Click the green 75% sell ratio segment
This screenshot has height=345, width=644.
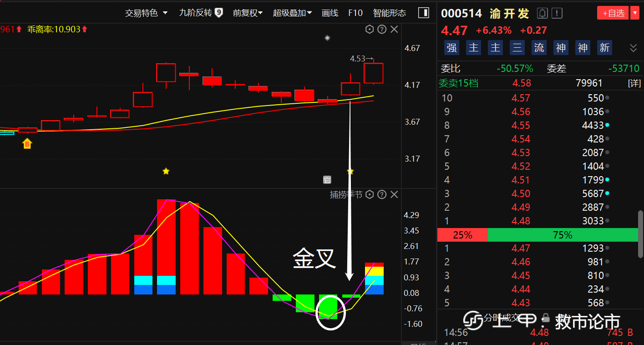(x=563, y=235)
